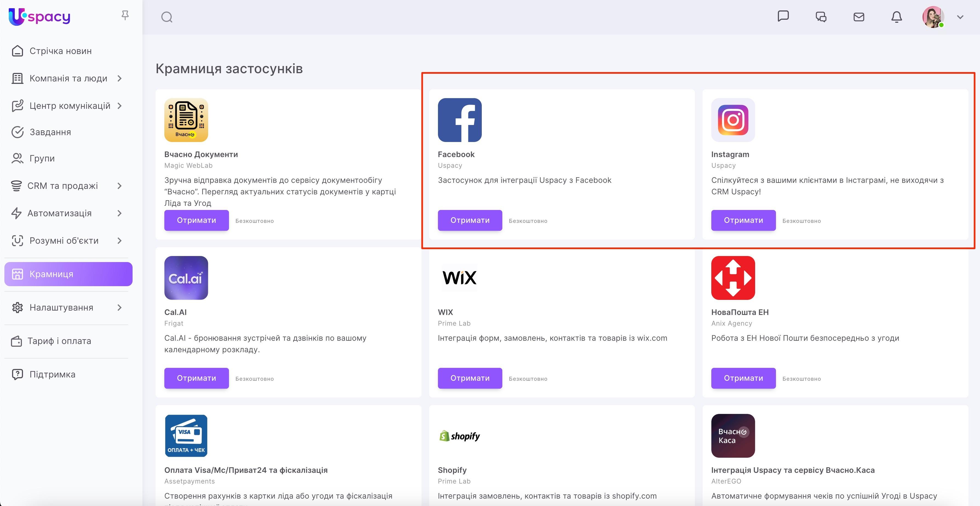Click the НоваПошта ЕН app icon
Screen dimensions: 980x506
click(x=733, y=278)
